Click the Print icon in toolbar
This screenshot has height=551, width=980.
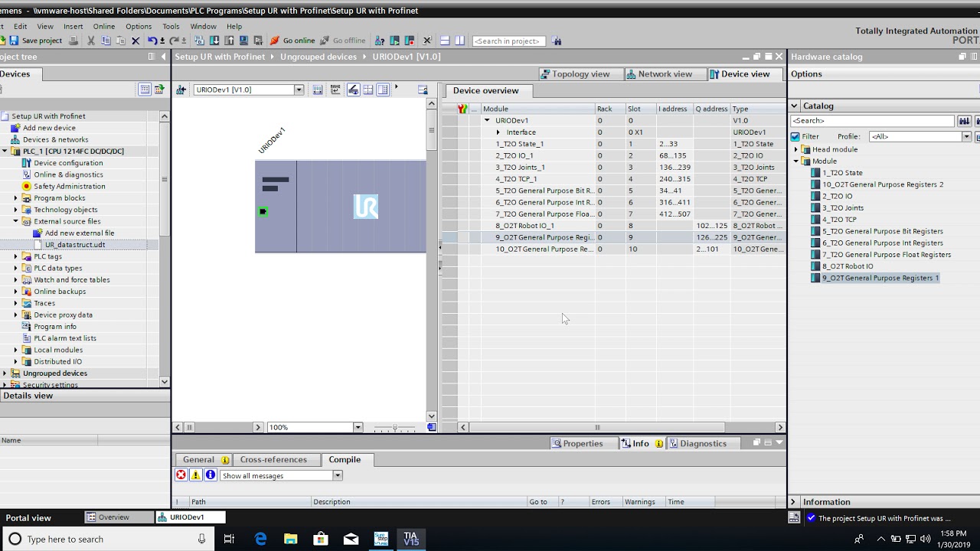73,41
